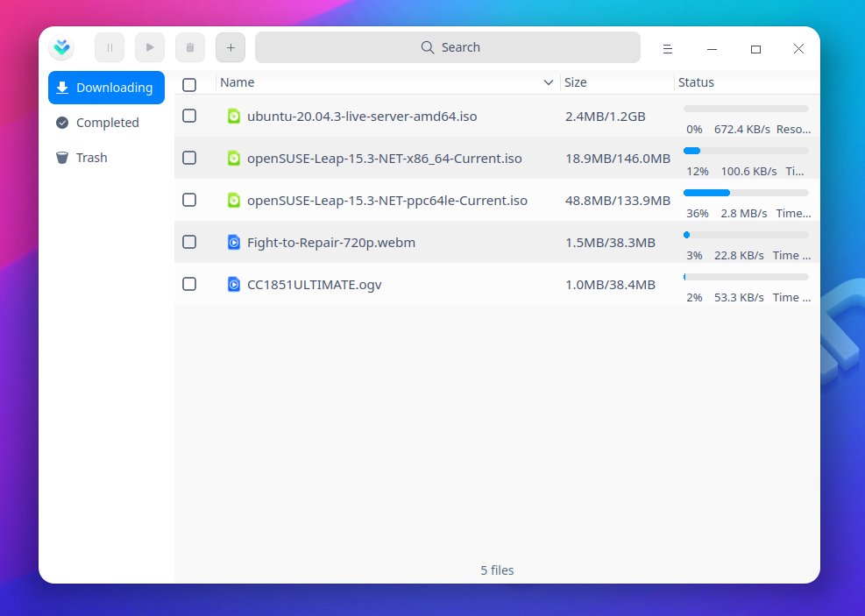Open the Trash list
Viewport: 865px width, 616px height.
[x=106, y=158]
